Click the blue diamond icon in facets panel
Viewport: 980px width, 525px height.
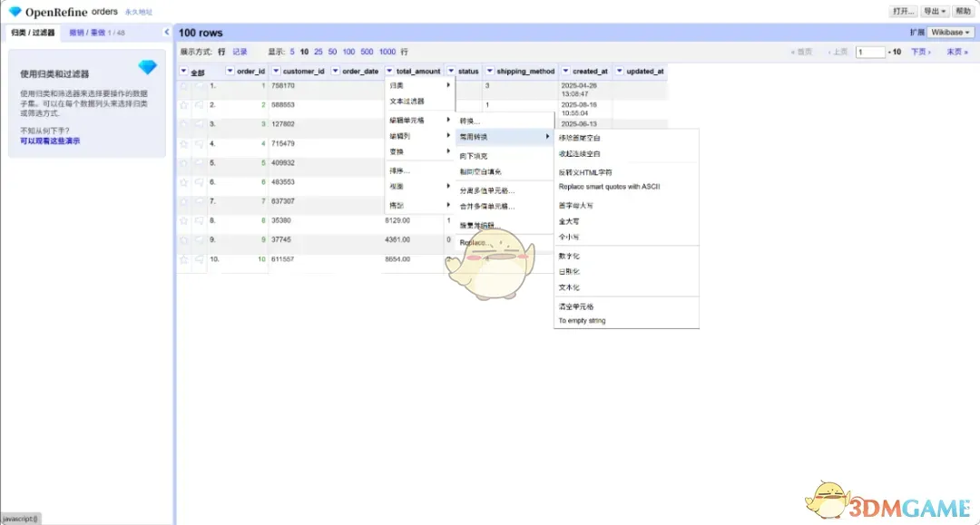pos(147,67)
